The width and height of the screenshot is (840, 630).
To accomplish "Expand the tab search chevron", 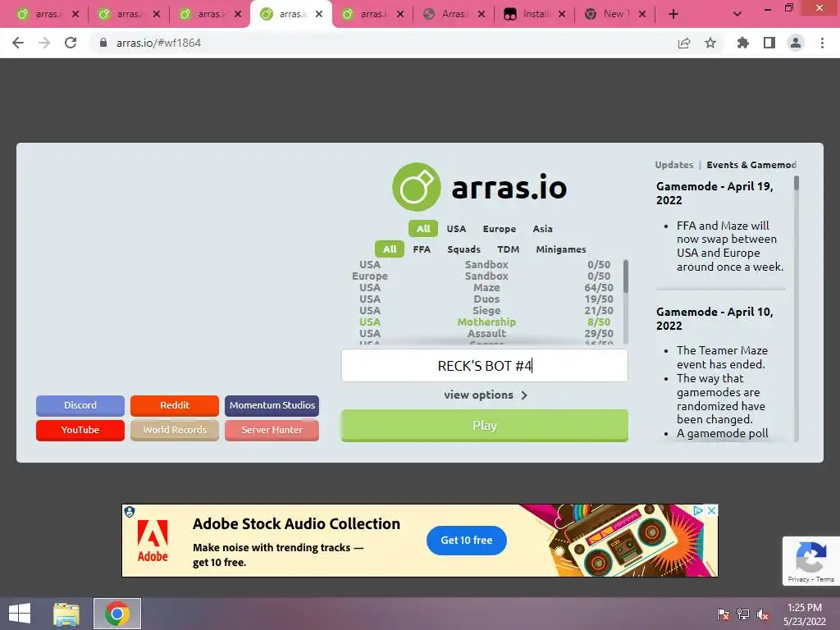I will (x=737, y=15).
